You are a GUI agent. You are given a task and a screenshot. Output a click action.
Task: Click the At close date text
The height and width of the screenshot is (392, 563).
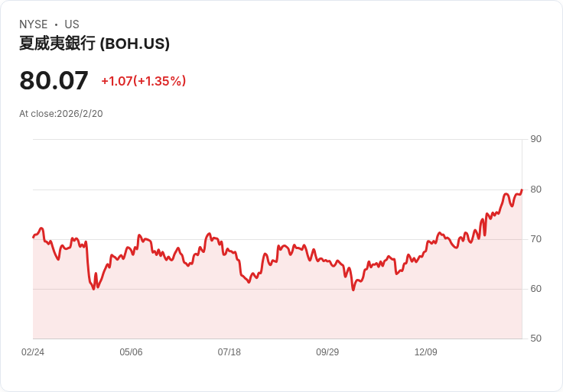(61, 114)
